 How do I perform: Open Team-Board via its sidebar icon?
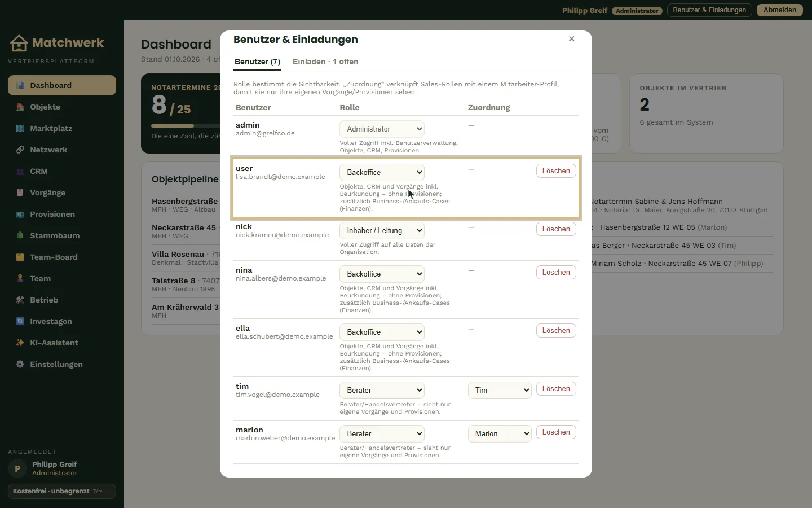pyautogui.click(x=20, y=257)
